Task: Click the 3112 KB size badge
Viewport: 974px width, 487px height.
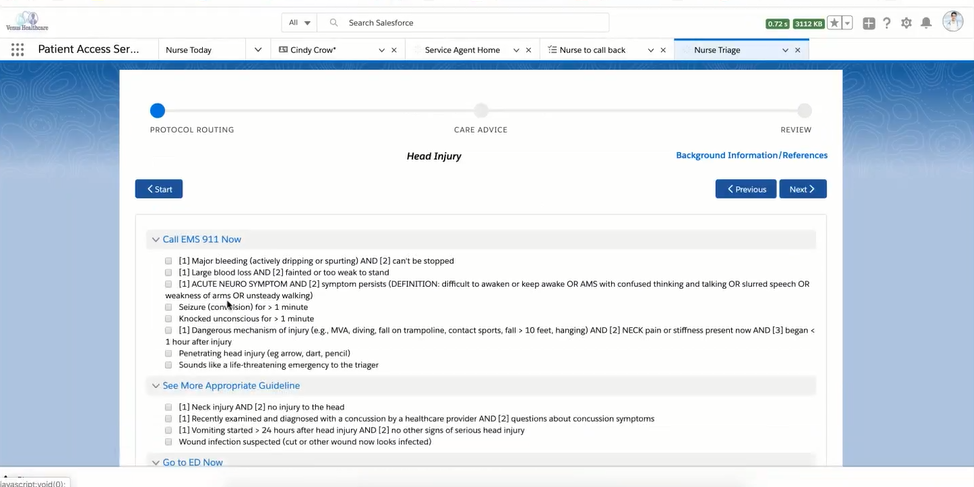Action: pyautogui.click(x=809, y=24)
